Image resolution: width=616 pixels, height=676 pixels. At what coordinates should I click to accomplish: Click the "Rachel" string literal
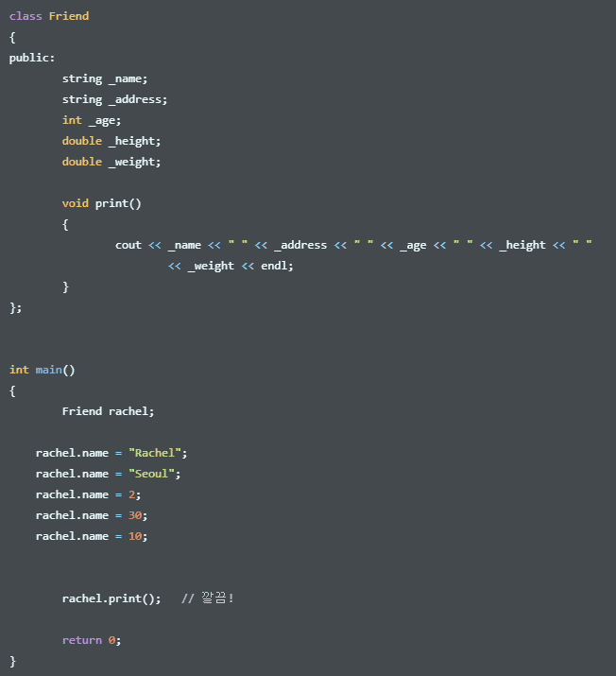(155, 453)
